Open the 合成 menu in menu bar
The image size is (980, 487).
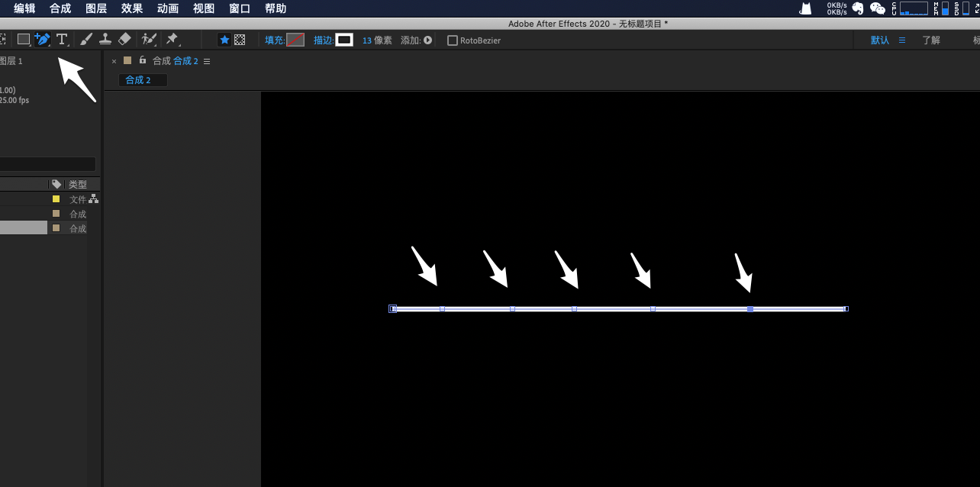[x=60, y=8]
